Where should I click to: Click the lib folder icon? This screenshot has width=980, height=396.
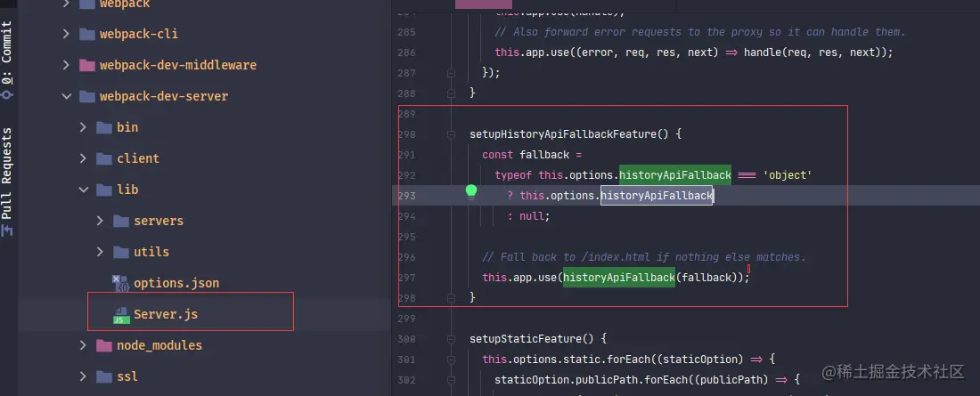point(103,190)
